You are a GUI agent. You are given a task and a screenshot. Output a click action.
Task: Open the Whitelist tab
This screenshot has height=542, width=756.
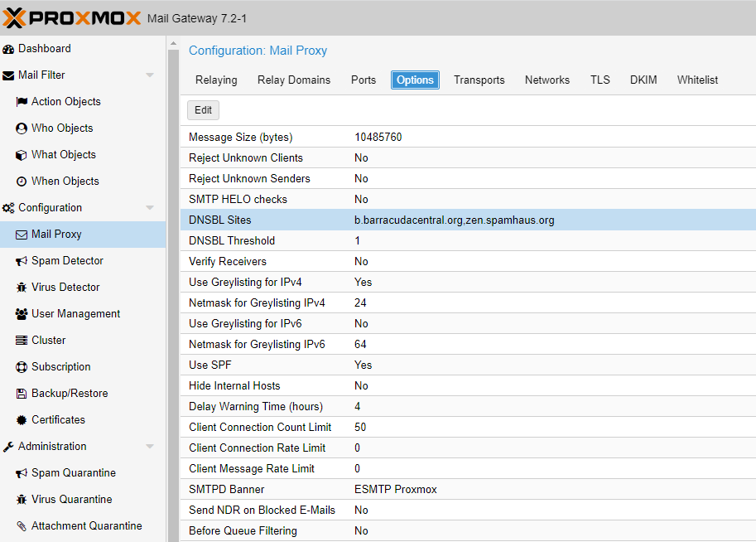pyautogui.click(x=697, y=80)
